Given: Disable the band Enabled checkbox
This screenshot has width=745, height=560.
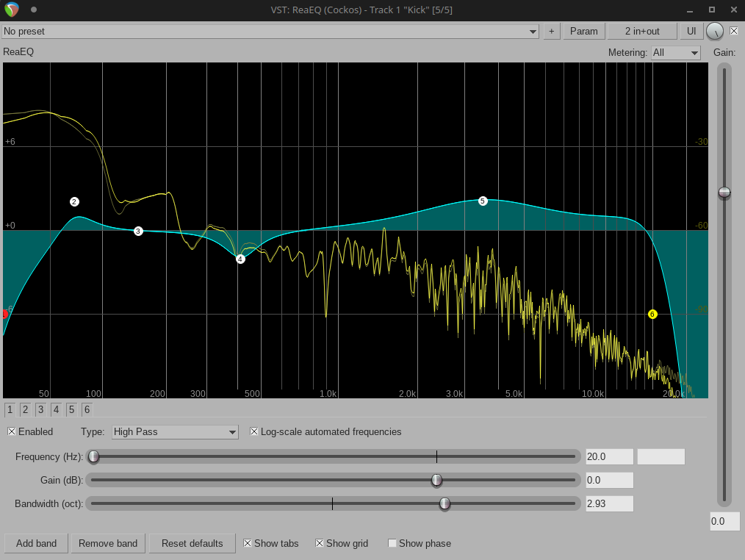Looking at the screenshot, I should (12, 431).
